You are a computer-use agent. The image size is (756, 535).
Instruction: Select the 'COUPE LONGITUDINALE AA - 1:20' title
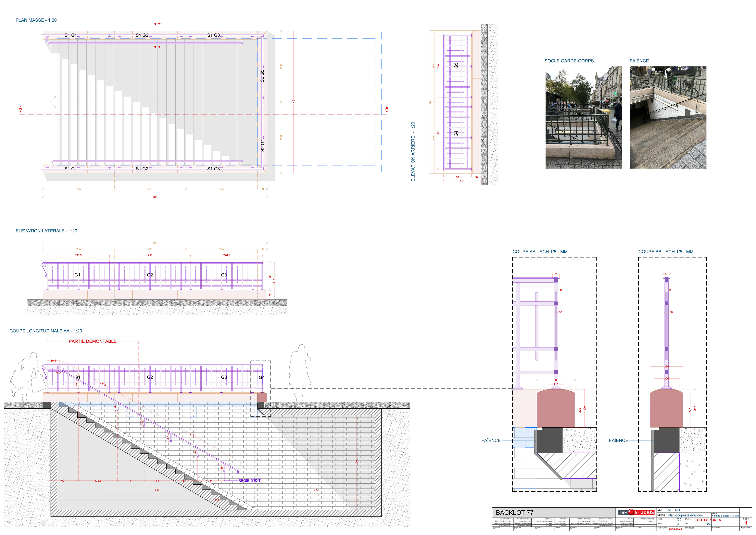tap(46, 331)
